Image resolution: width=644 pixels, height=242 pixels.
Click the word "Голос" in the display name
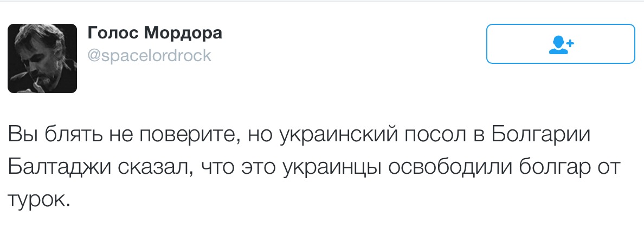point(111,34)
